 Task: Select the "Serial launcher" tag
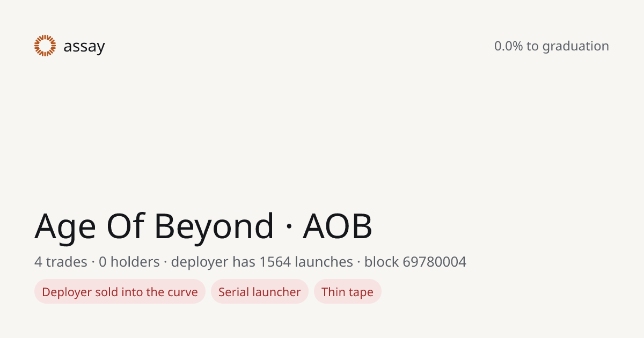pyautogui.click(x=260, y=292)
